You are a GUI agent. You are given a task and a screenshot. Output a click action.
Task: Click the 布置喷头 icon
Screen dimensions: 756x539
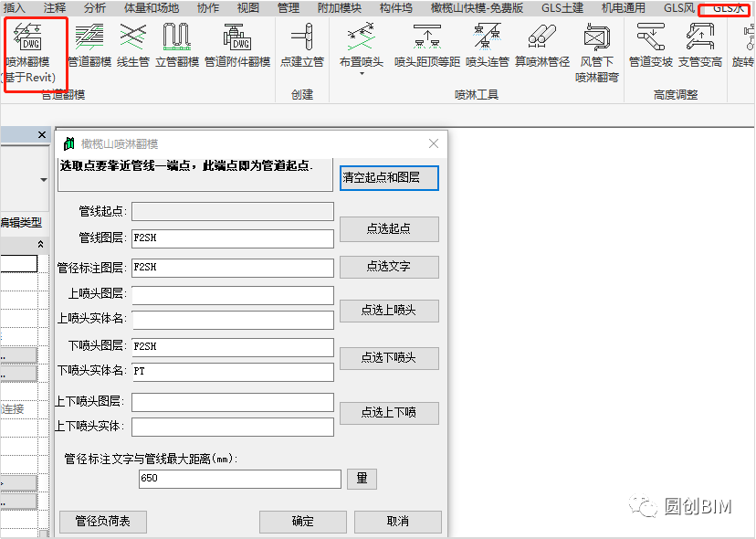362,37
